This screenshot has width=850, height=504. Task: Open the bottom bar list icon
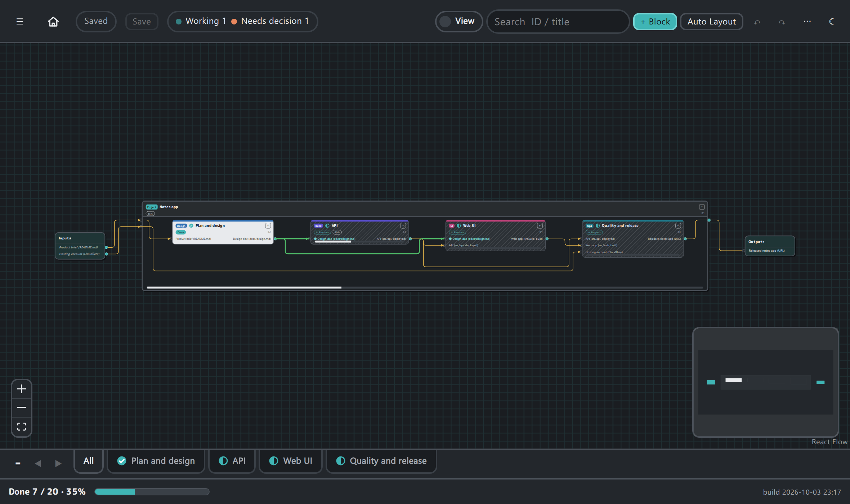point(18,463)
